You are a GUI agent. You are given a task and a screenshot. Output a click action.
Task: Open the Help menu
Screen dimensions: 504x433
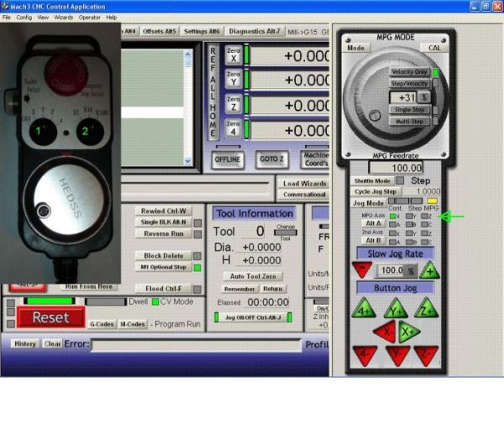coord(111,18)
